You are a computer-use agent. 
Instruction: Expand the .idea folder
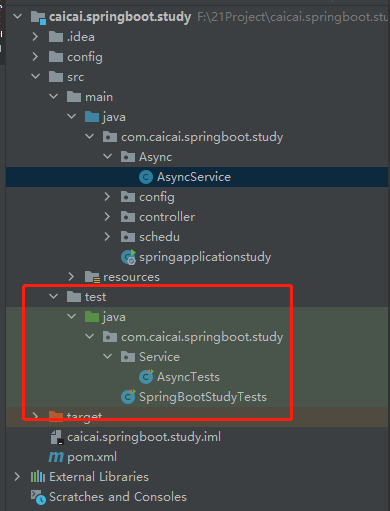coord(35,37)
